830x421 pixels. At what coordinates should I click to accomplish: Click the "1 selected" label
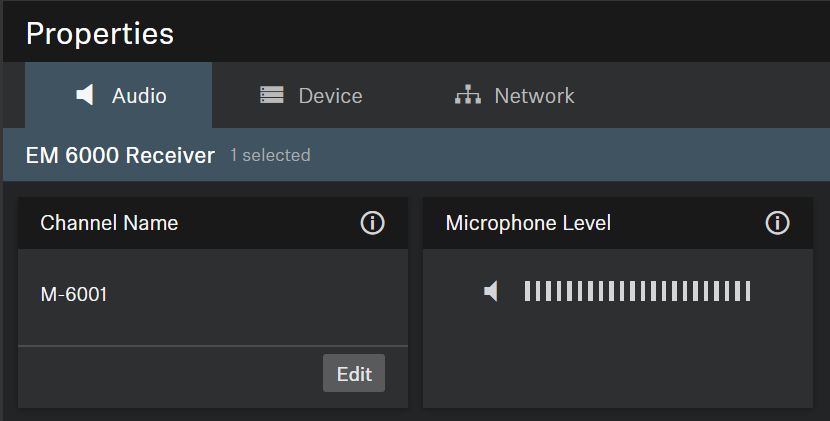(x=270, y=156)
